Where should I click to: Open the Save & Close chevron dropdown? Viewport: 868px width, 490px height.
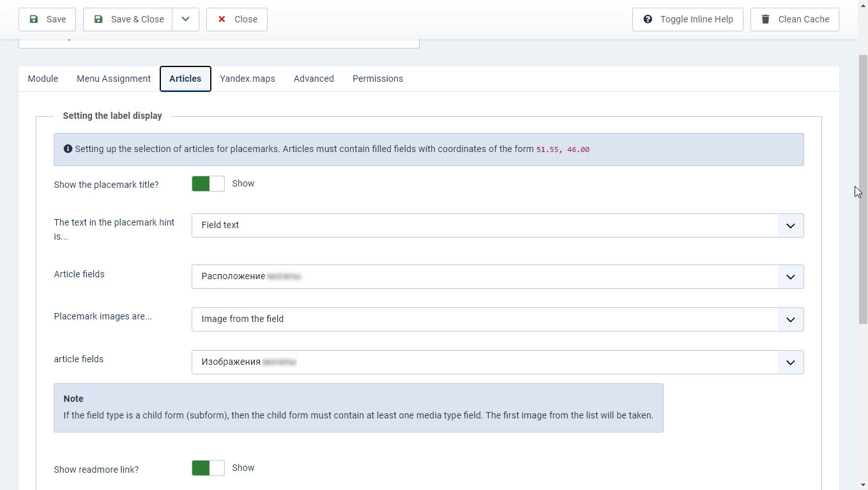pos(185,19)
